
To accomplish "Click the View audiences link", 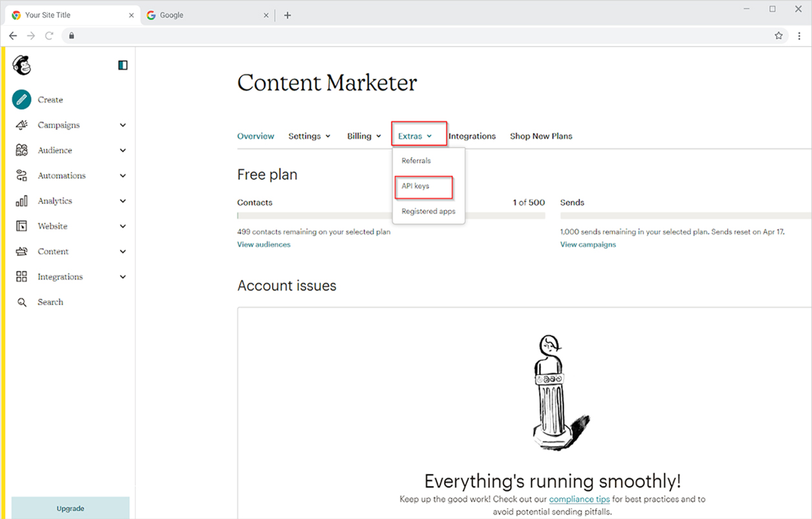I will point(264,245).
